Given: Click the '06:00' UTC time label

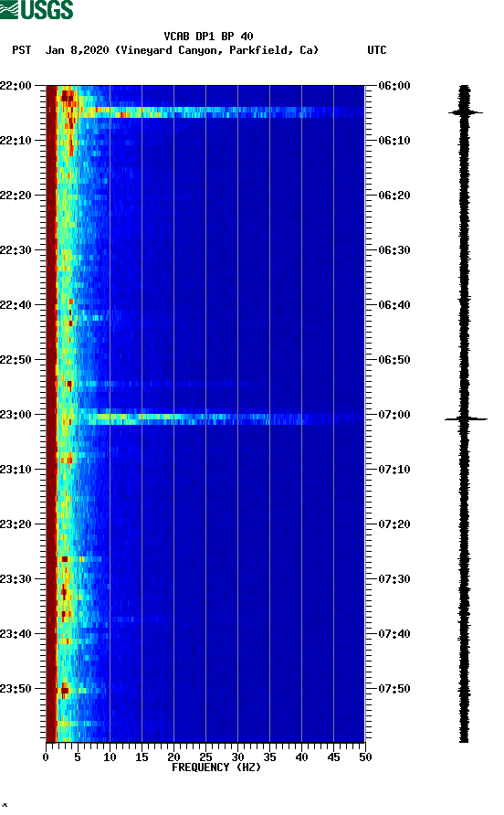Looking at the screenshot, I should click(394, 85).
